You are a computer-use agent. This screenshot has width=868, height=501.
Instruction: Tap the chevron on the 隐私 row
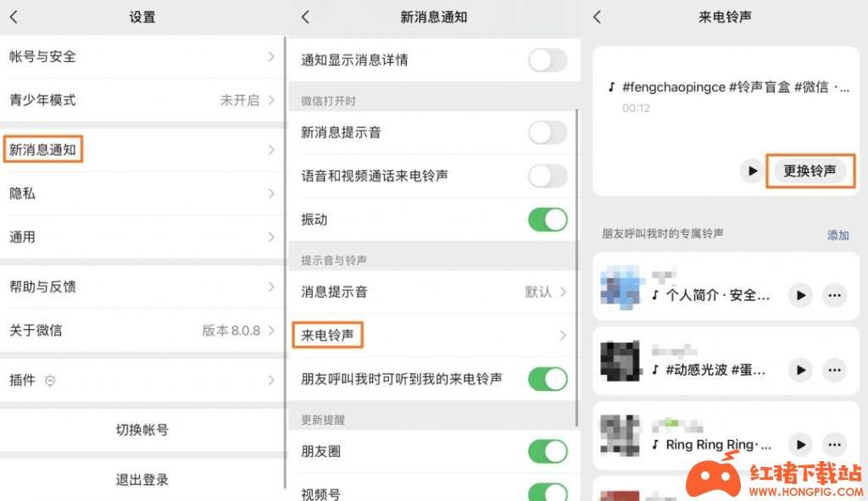pyautogui.click(x=271, y=193)
